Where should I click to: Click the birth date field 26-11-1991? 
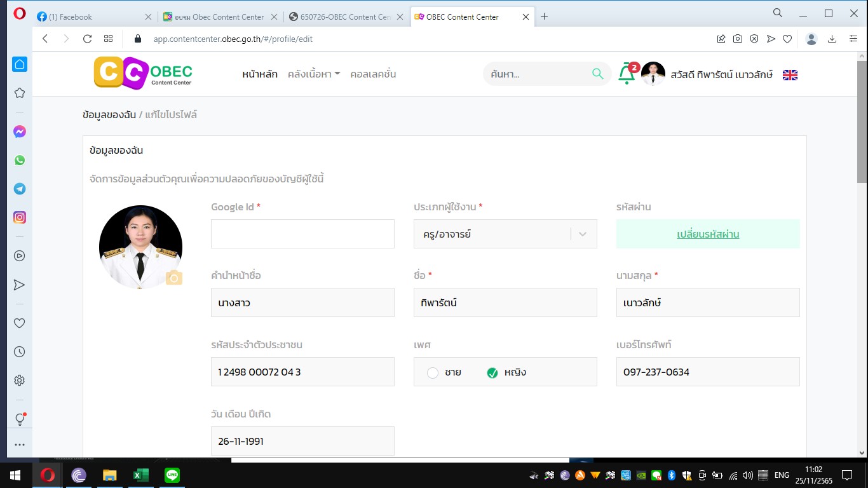[x=302, y=441]
